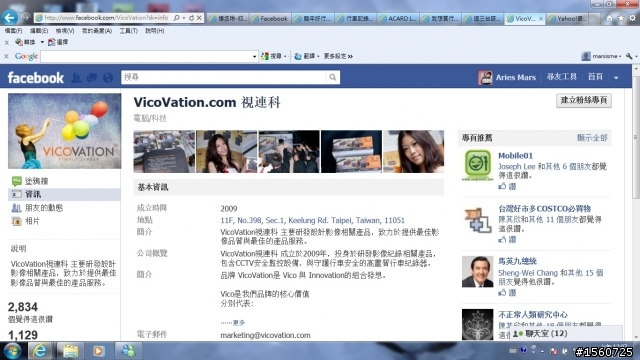The height and width of the screenshot is (360, 640).
Task: Open the 我的最愛(A) menu
Action: click(97, 31)
